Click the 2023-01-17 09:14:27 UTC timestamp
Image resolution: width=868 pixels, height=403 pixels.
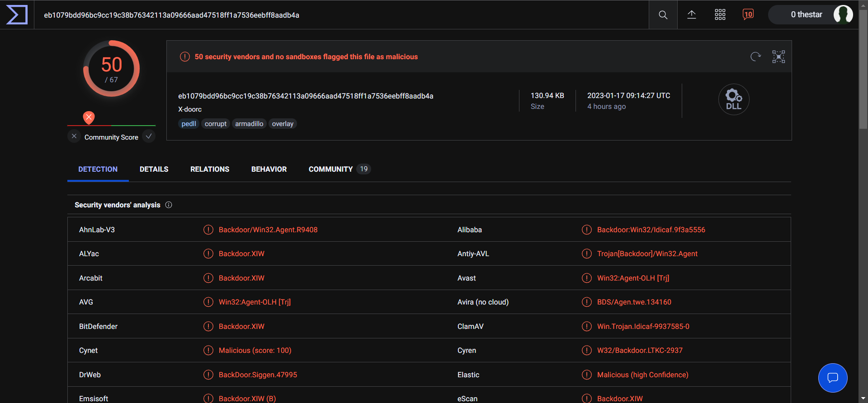[x=628, y=96]
